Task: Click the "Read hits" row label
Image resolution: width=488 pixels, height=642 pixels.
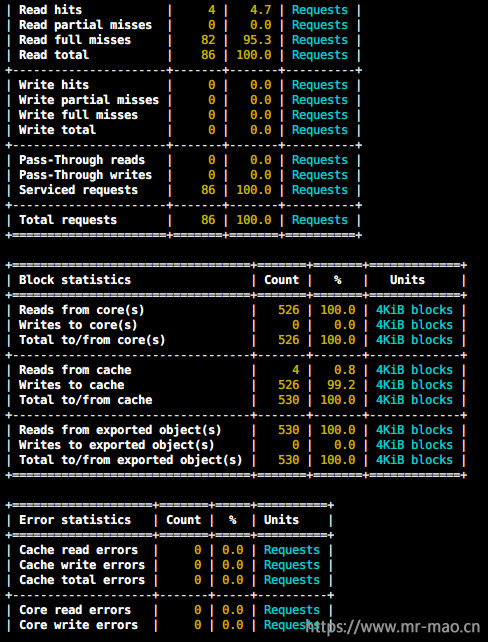Action: coord(50,10)
